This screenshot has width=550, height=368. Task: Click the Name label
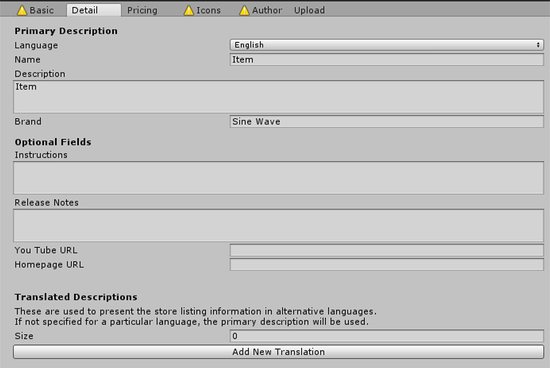[x=27, y=60]
